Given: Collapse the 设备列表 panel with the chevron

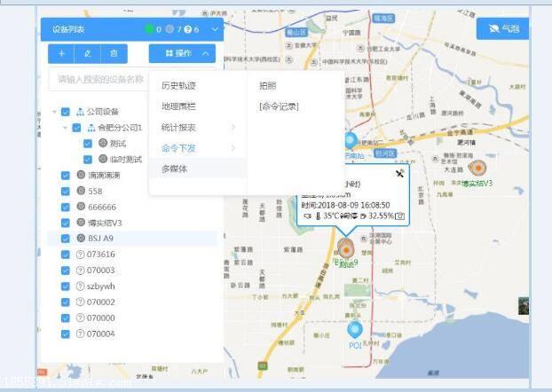Looking at the screenshot, I should [x=215, y=29].
